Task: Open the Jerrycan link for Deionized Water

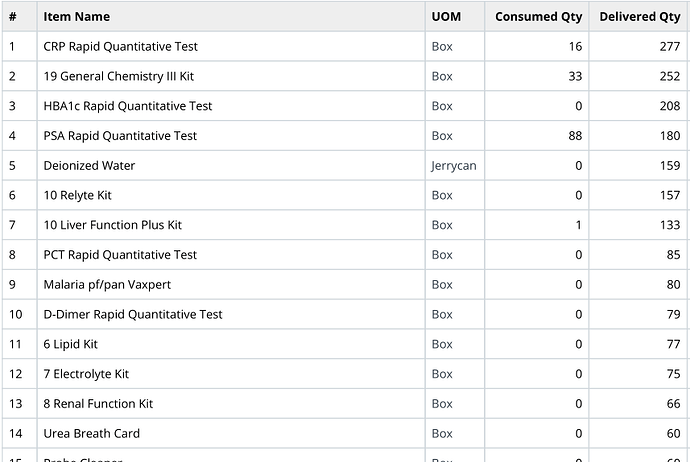Action: (454, 165)
